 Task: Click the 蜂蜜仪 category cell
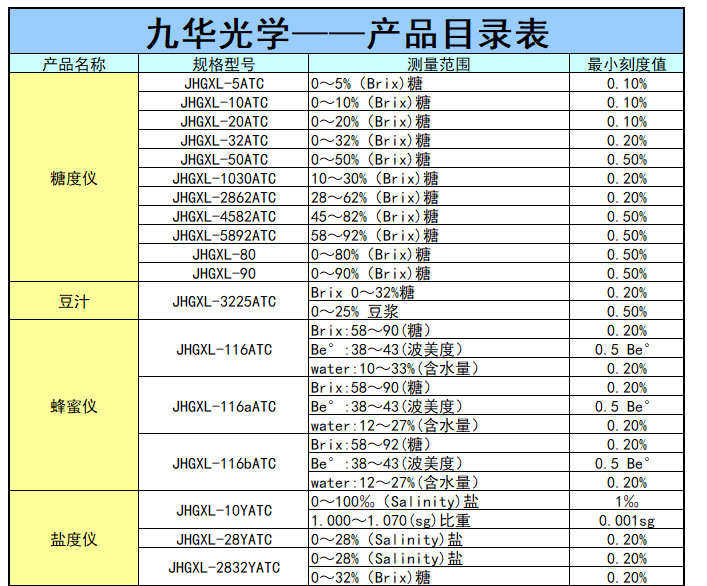pos(74,406)
